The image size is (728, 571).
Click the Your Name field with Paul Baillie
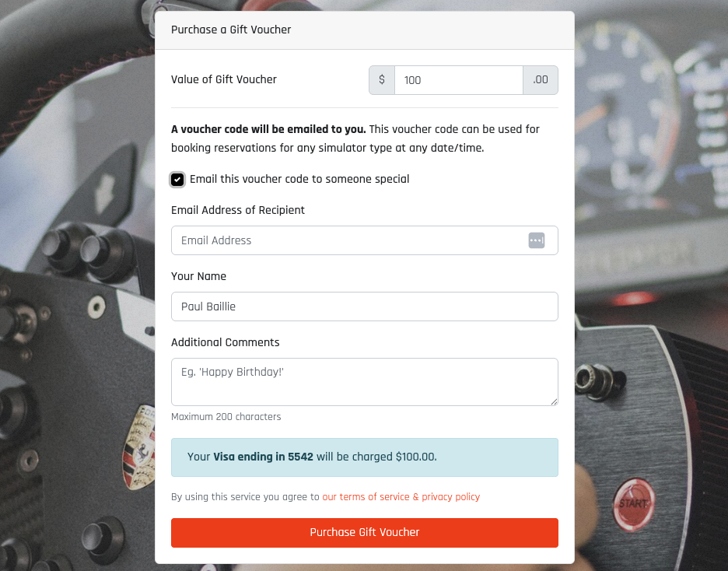tap(365, 307)
